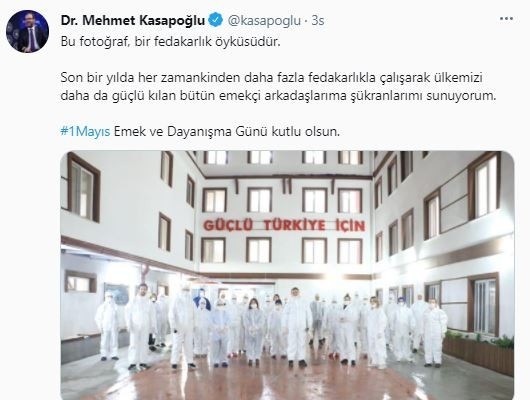Click the word 'GÜÇLÜ' on the building sign
Viewport: 530px width, 400px height.
coord(228,226)
